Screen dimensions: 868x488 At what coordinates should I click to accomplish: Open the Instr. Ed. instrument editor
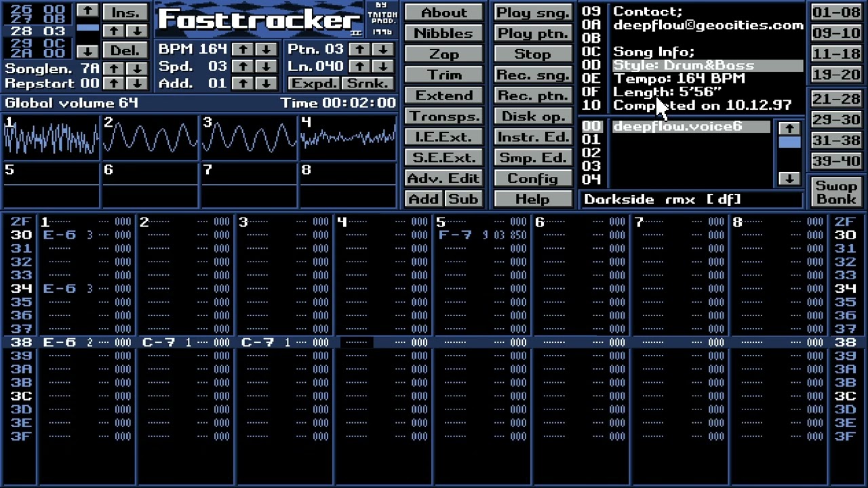pos(532,137)
